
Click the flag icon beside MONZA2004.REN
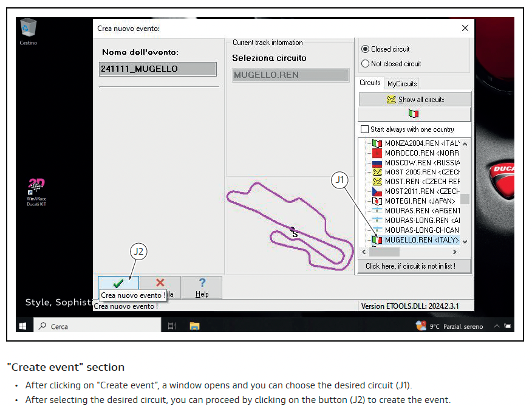(x=377, y=143)
